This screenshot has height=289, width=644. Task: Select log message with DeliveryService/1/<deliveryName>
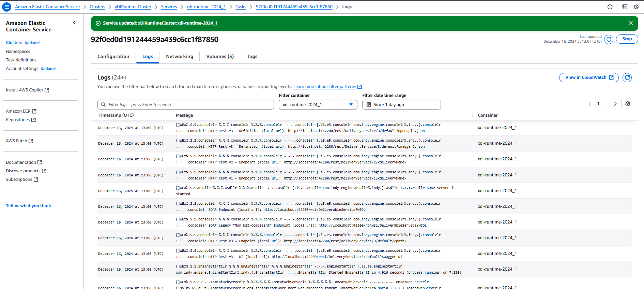pyautogui.click(x=308, y=175)
